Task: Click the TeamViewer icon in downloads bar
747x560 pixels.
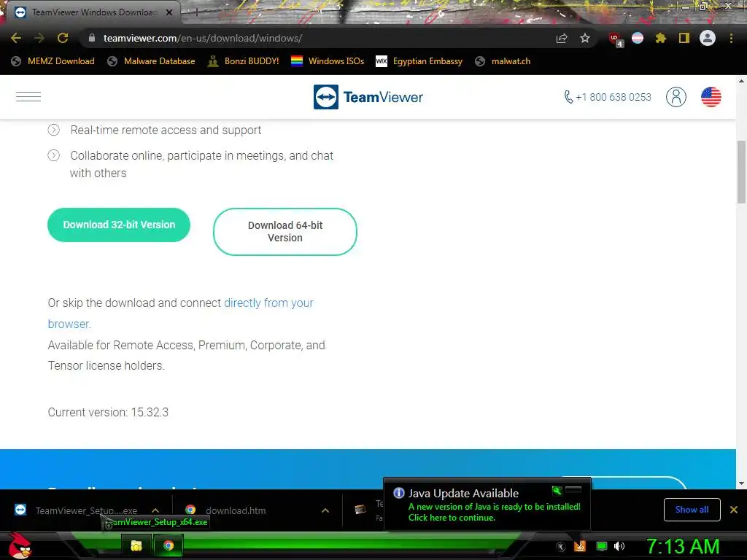Action: 20,510
